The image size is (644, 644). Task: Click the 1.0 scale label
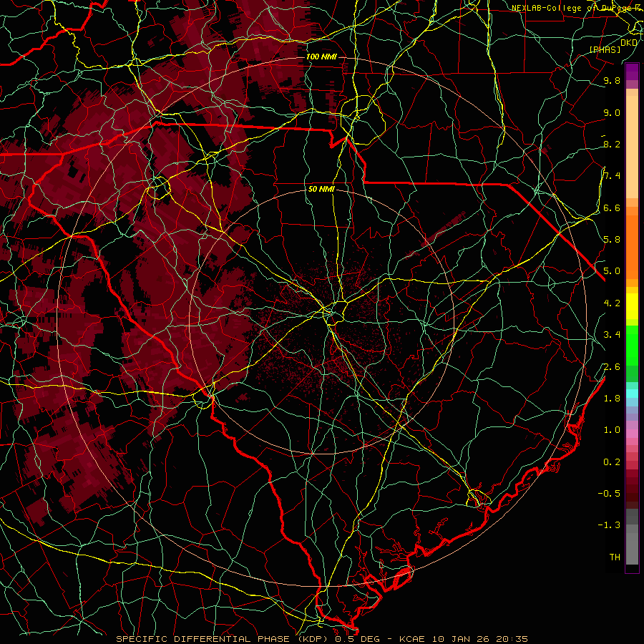(x=612, y=430)
